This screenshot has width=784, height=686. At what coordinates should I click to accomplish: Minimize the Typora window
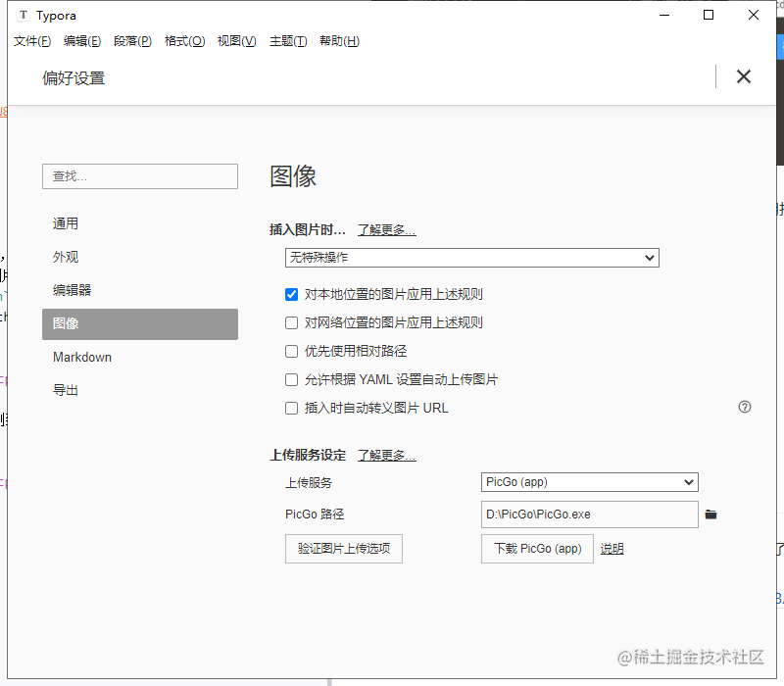coord(664,15)
